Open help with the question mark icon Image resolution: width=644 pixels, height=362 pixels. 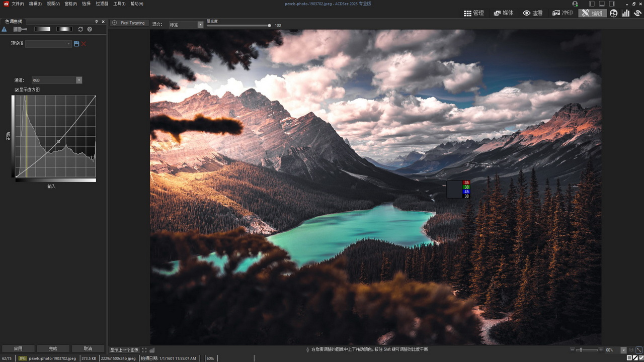click(x=90, y=29)
